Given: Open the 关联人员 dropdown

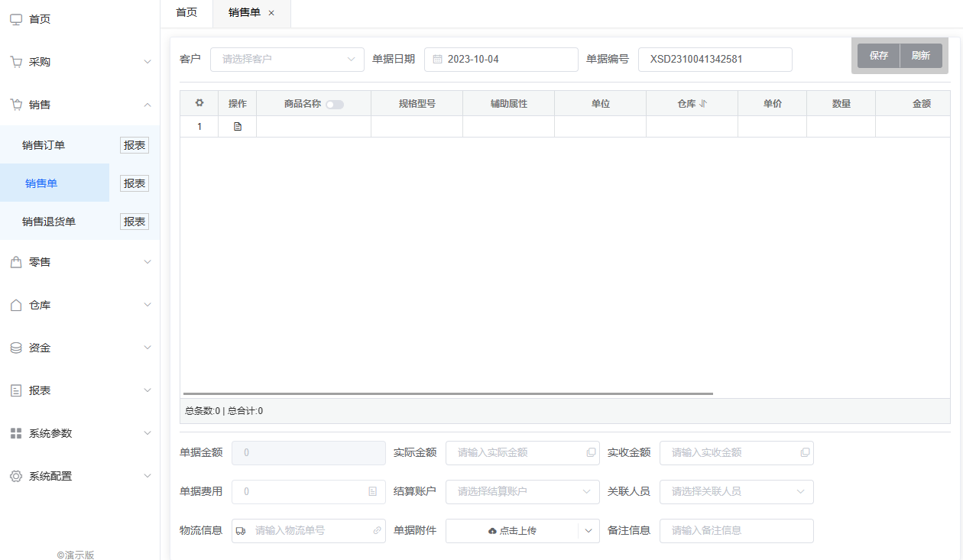Looking at the screenshot, I should click(x=736, y=492).
